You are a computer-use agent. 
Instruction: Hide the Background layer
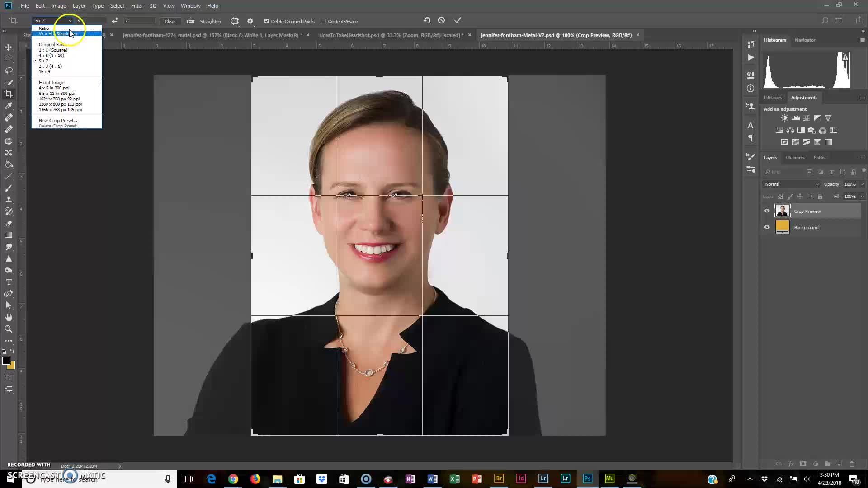pos(767,227)
